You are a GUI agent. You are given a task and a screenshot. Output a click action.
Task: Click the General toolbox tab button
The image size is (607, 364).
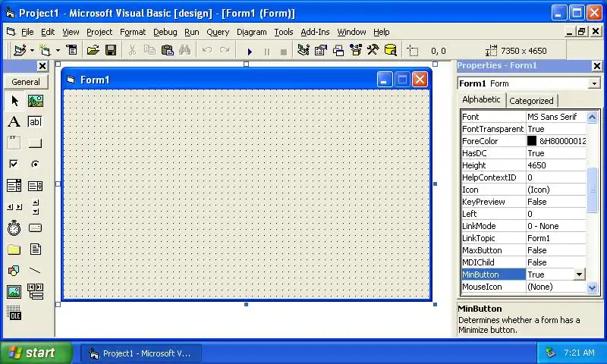tap(26, 82)
